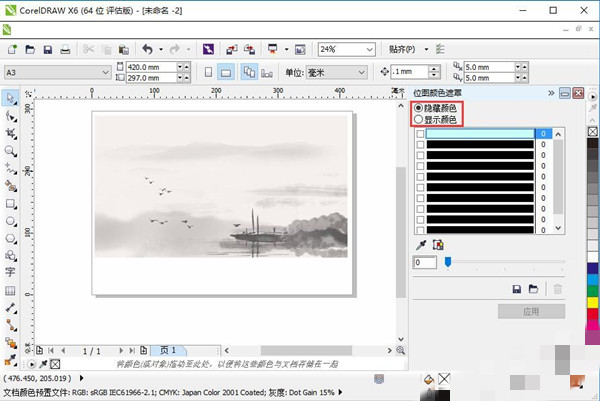Expand the cursor coordinates status arrow
Image resolution: width=600 pixels, height=401 pixels.
coord(82,378)
